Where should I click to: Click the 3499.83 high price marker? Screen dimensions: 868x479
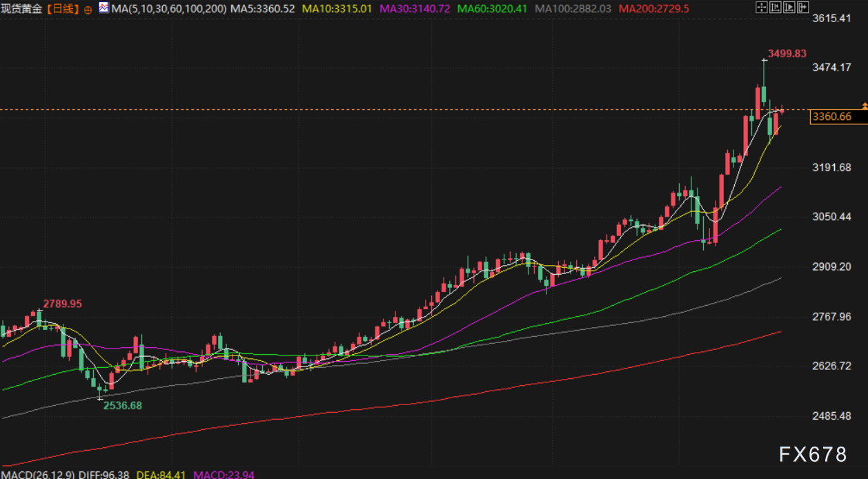pyautogui.click(x=787, y=53)
